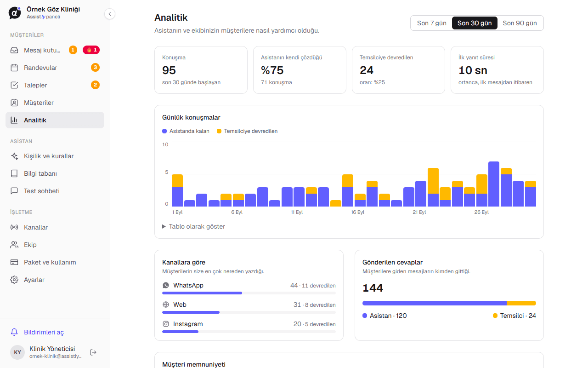Click the Analitik bar chart icon
588x368 pixels.
15,120
